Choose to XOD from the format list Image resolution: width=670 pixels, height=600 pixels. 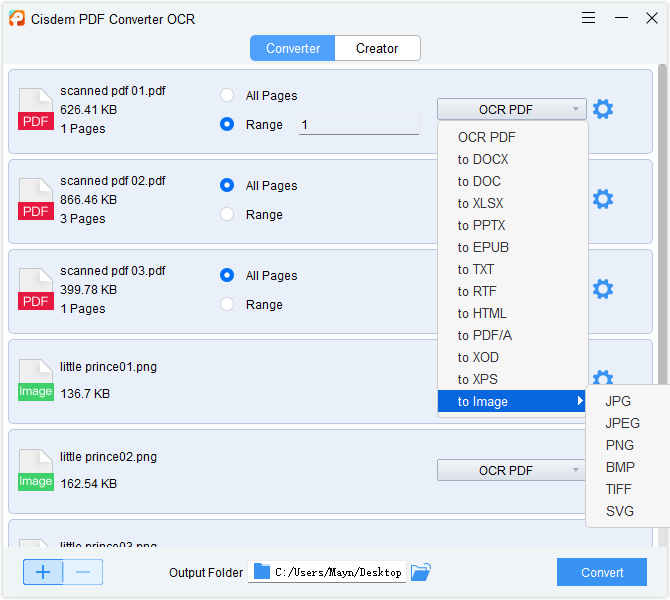pos(513,357)
